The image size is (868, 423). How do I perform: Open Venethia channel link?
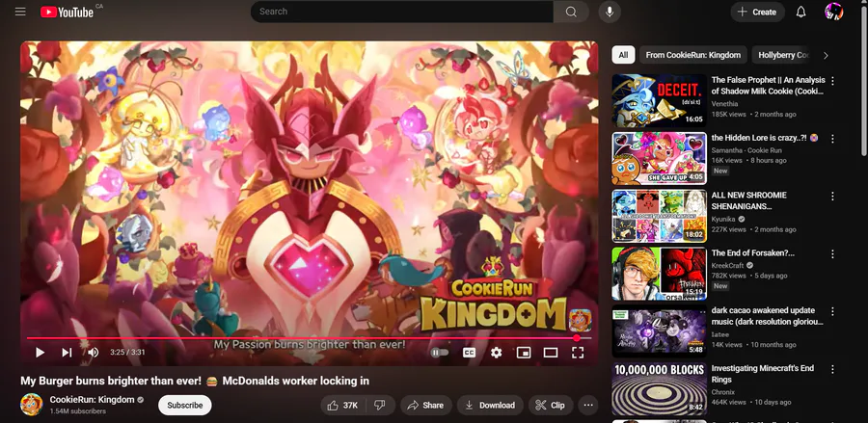coord(724,103)
